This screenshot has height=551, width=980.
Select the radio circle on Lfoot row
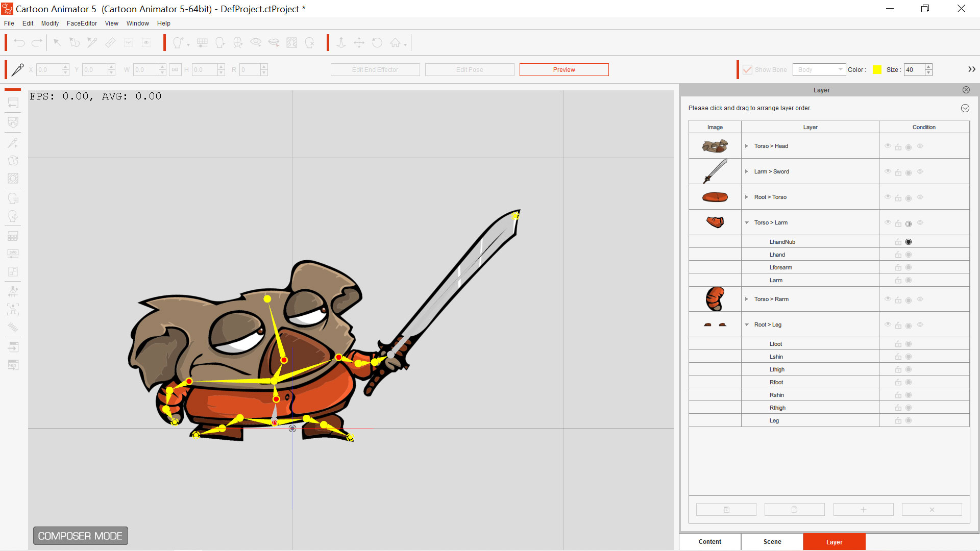(x=909, y=344)
